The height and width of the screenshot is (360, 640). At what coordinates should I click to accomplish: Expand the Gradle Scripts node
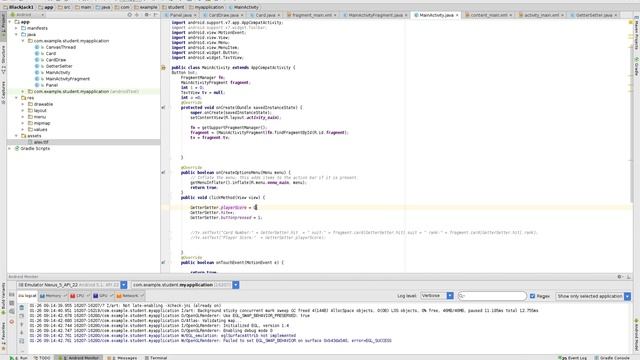pyautogui.click(x=10, y=149)
